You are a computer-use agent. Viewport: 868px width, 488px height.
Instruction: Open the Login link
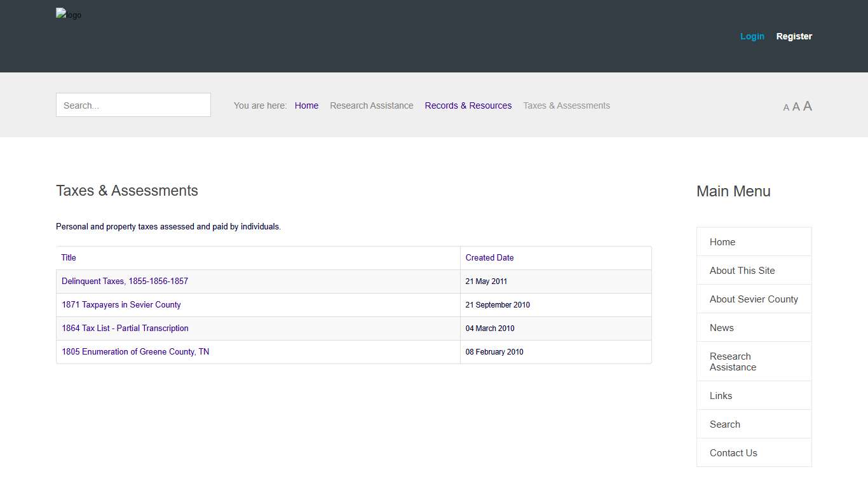[752, 36]
